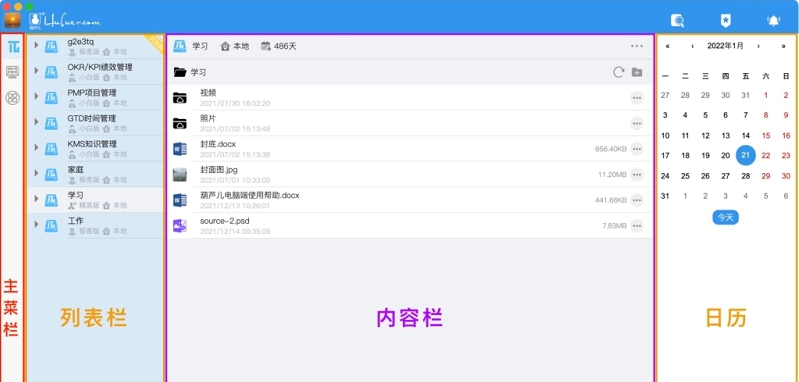Select January 21 in calendar

(745, 155)
